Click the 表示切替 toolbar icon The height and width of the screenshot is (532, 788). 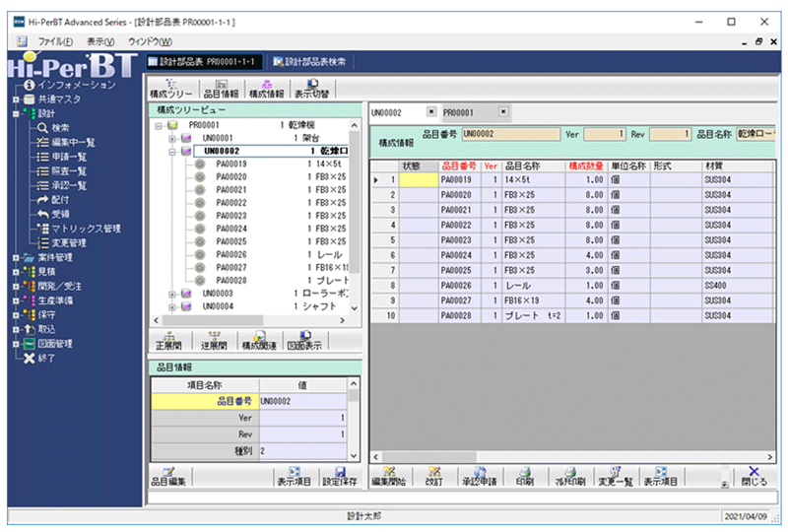click(311, 89)
